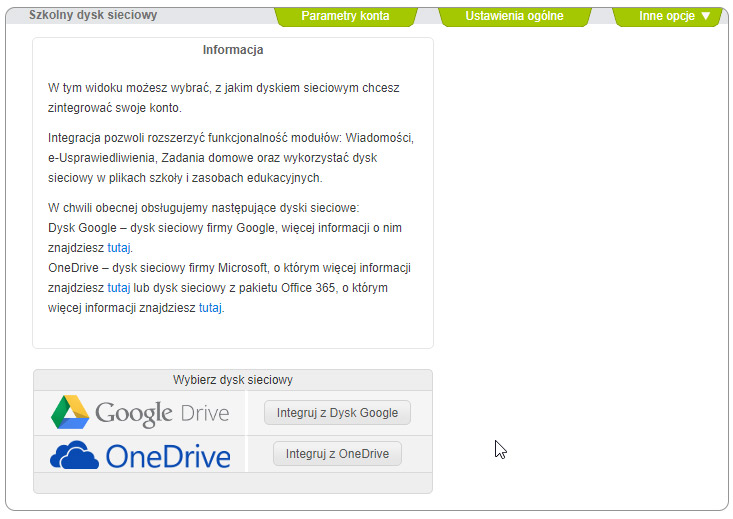Click the line starting "OneDrive – dysk sieciowy"

(x=229, y=268)
